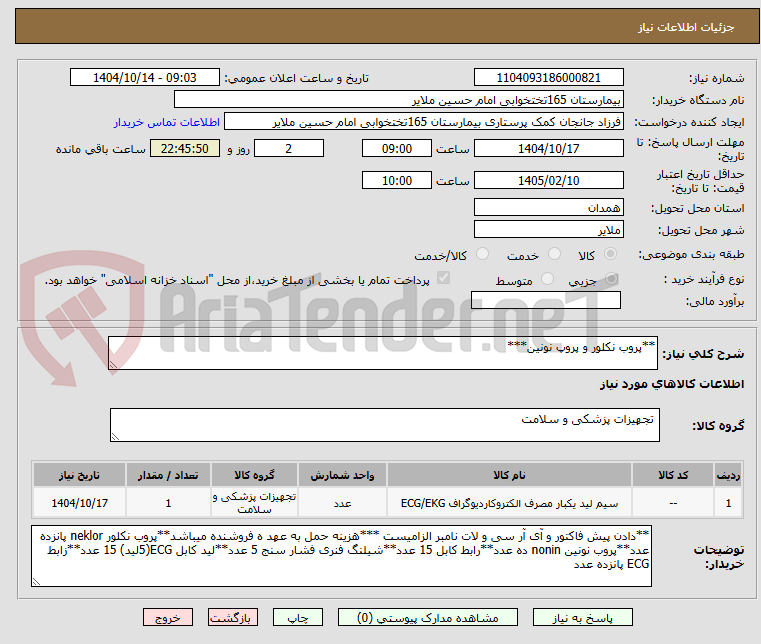
Task: Click the announcement date field 1404/10/14 - 09:03
Action: (145, 78)
